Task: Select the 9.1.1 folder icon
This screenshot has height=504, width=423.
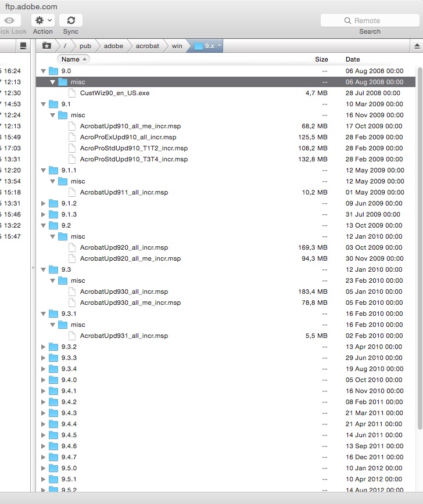Action: point(53,170)
